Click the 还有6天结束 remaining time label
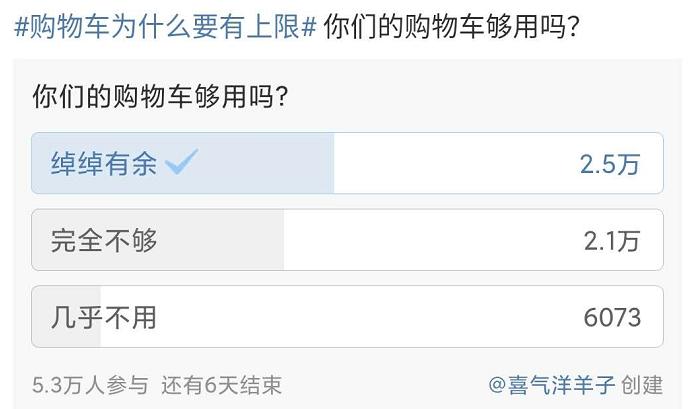 pos(221,385)
